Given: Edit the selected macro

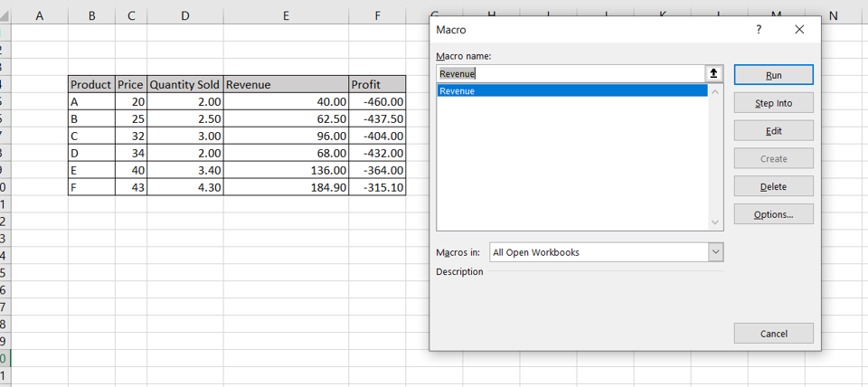Looking at the screenshot, I should tap(773, 131).
